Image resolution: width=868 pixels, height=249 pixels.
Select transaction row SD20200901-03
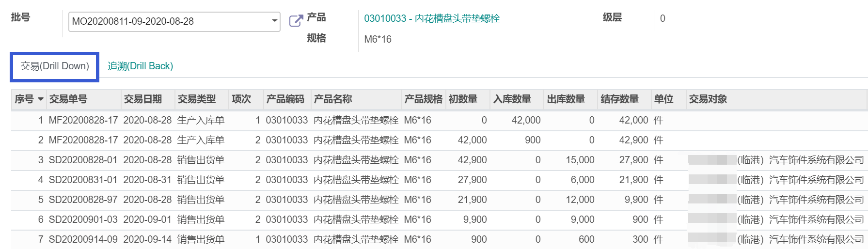[83, 219]
